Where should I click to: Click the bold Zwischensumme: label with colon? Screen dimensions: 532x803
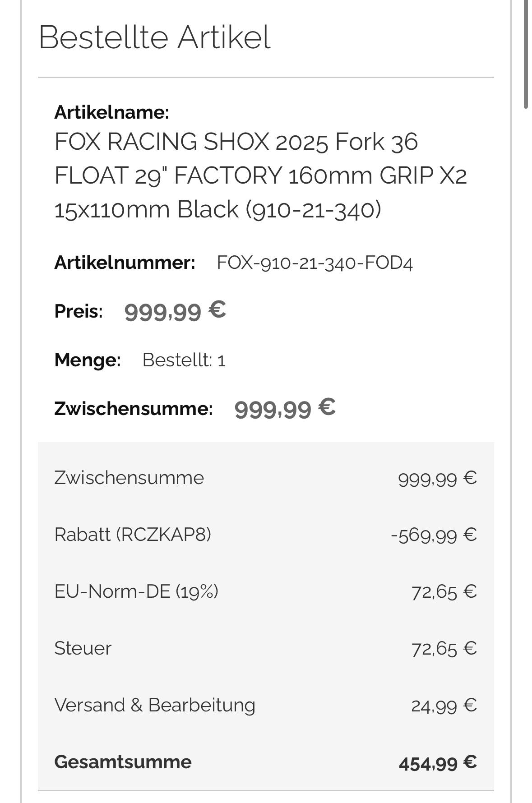(133, 409)
